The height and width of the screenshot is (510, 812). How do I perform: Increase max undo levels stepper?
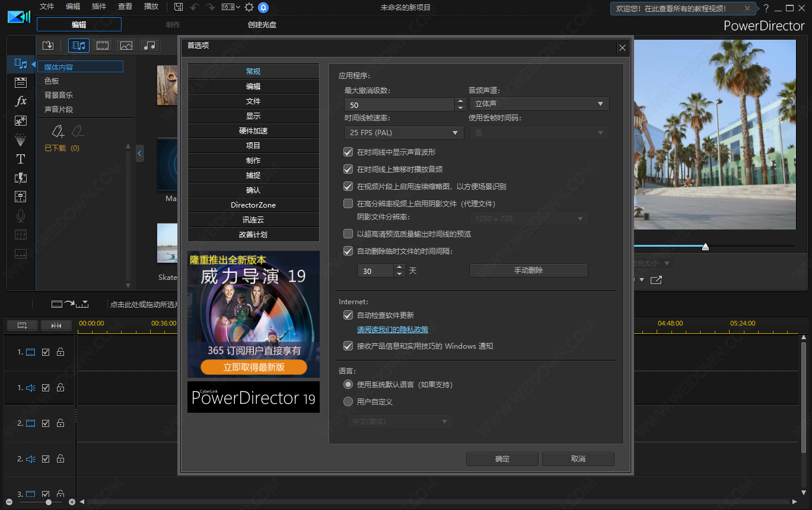pyautogui.click(x=461, y=101)
